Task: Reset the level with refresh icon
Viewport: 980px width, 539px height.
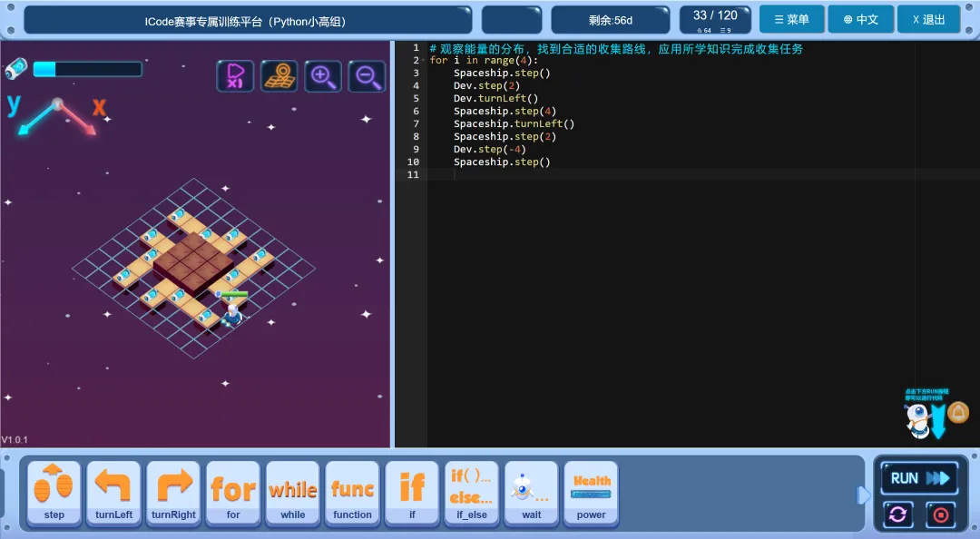Action: [898, 514]
